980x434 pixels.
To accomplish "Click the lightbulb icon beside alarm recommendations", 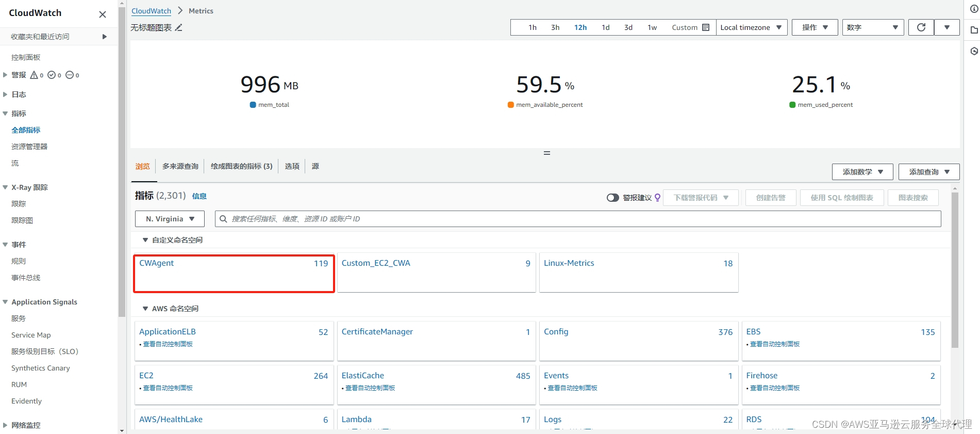I will pos(658,198).
